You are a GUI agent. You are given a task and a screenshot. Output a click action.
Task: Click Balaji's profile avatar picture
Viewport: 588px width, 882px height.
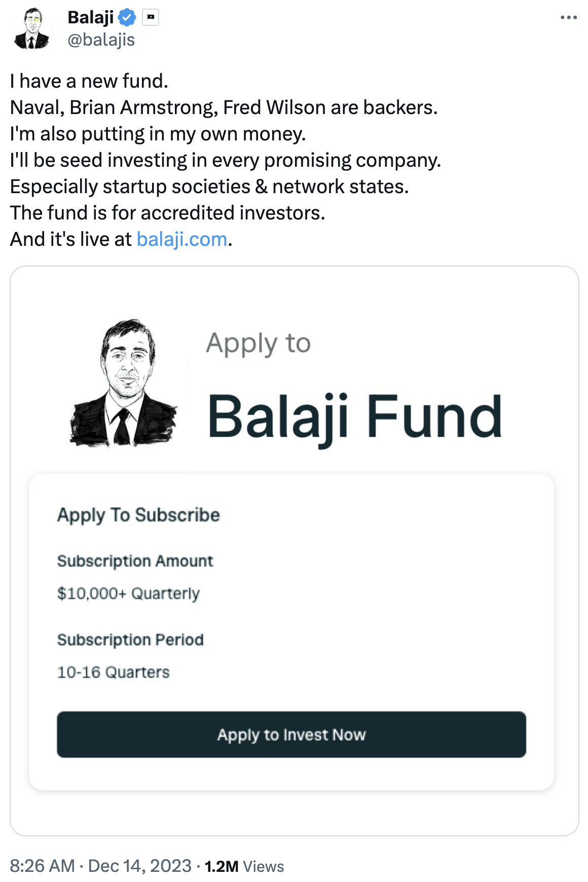[x=31, y=29]
